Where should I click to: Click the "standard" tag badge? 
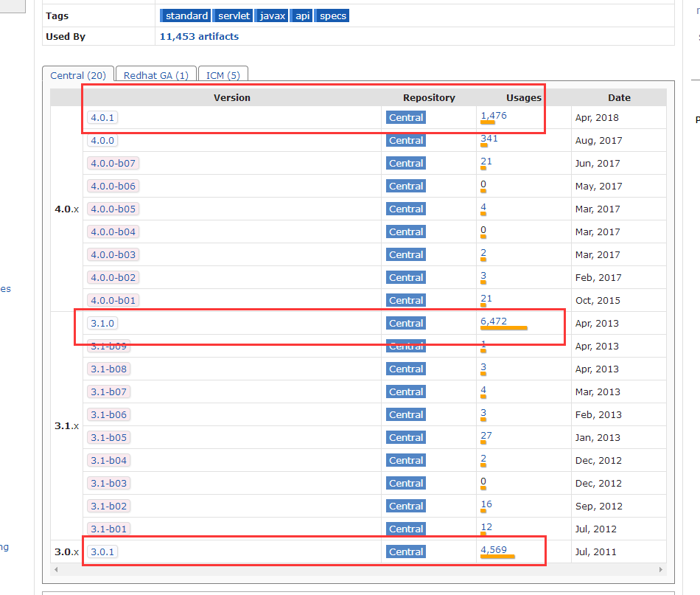click(x=185, y=15)
